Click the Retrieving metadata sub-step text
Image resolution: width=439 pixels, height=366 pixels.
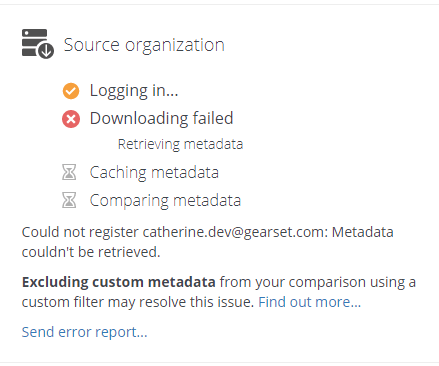(x=180, y=144)
